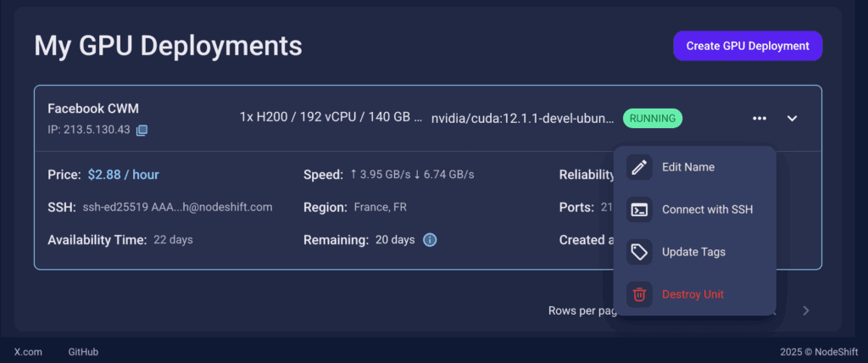Click the 1x H200 hardware spec text
Image resolution: width=868 pixels, height=363 pixels.
point(331,118)
